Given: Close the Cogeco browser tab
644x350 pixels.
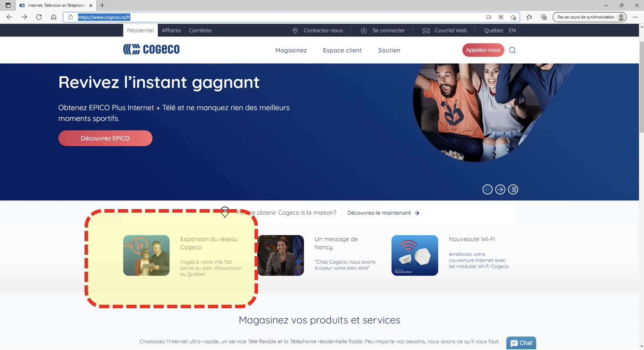Looking at the screenshot, I should [91, 5].
